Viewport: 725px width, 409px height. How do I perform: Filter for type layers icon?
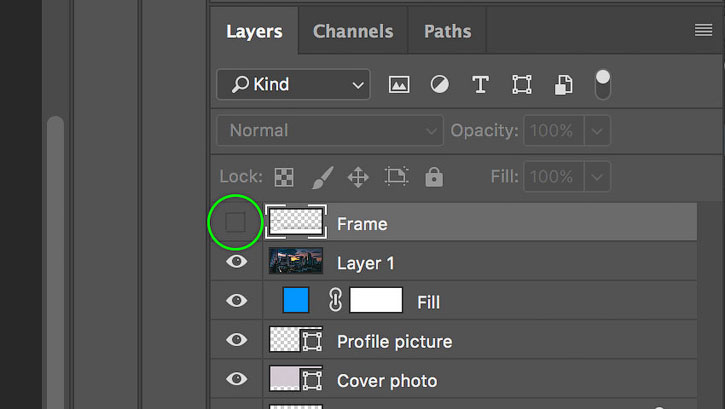[x=480, y=85]
